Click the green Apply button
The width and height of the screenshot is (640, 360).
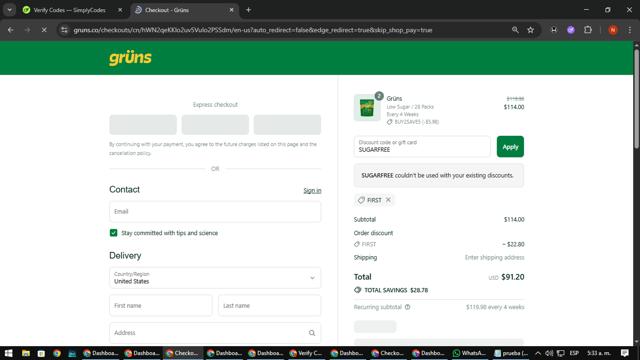(510, 147)
